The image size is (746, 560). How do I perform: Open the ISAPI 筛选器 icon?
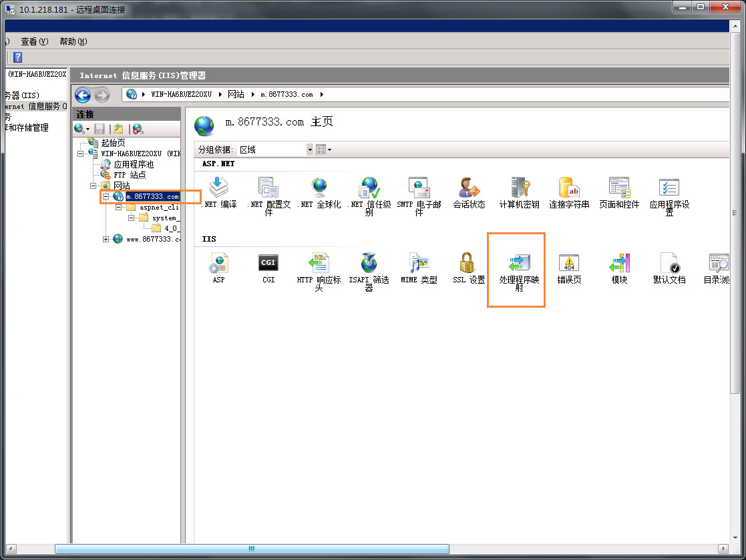(369, 263)
